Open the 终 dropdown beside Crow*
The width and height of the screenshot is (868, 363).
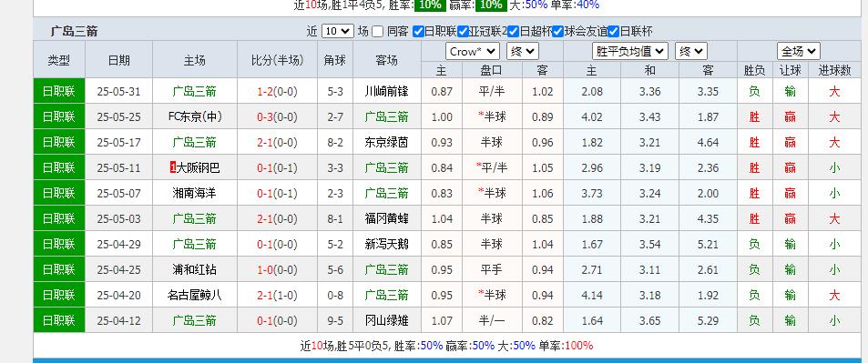(522, 52)
